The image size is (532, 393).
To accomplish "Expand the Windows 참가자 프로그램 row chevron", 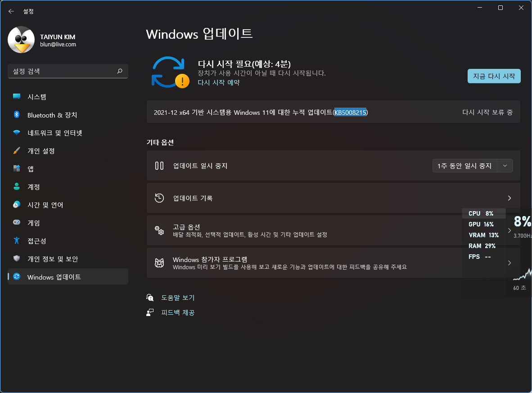I will [x=509, y=263].
